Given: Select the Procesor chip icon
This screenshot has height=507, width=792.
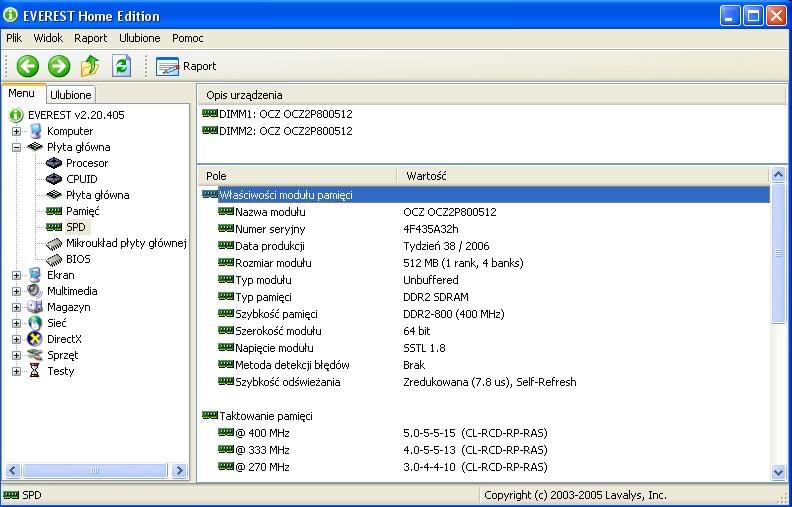Looking at the screenshot, I should tap(54, 163).
